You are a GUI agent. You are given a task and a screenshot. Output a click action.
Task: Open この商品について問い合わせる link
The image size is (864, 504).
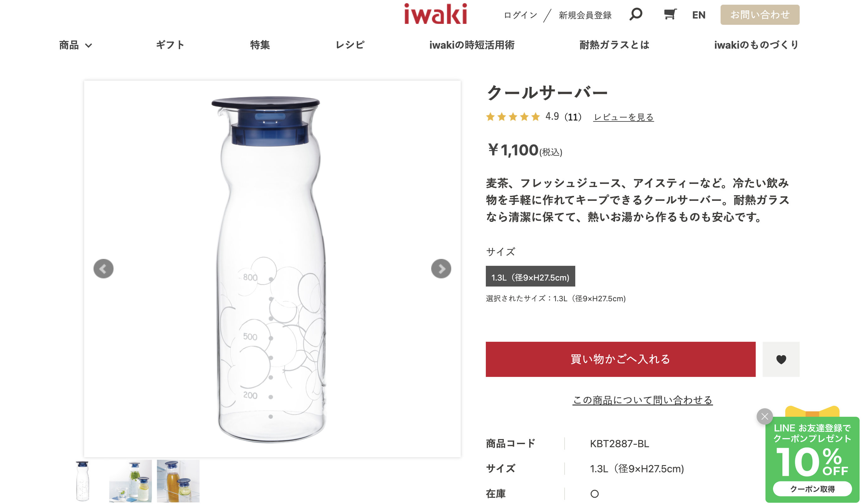tap(642, 400)
